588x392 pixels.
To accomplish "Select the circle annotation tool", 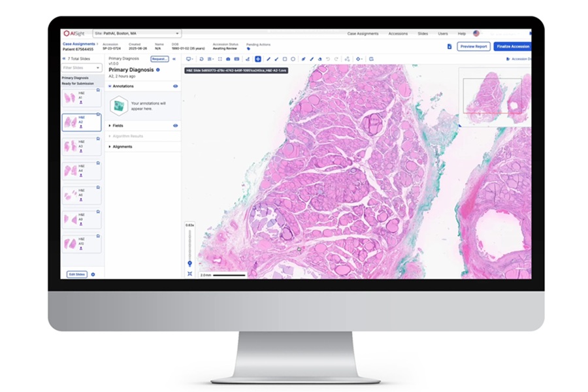I will (x=293, y=59).
